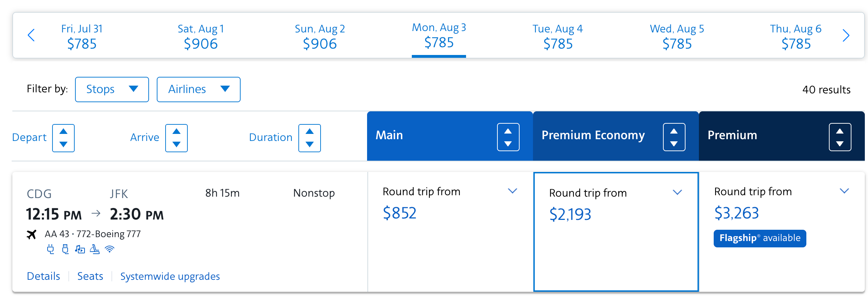The height and width of the screenshot is (296, 868).
Task: Toggle the Arrive column sort control
Action: [176, 138]
